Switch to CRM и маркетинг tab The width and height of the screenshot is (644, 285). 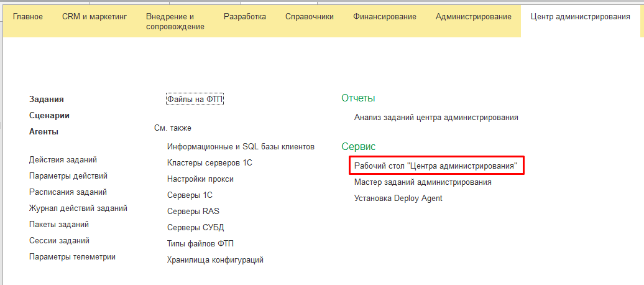[94, 17]
